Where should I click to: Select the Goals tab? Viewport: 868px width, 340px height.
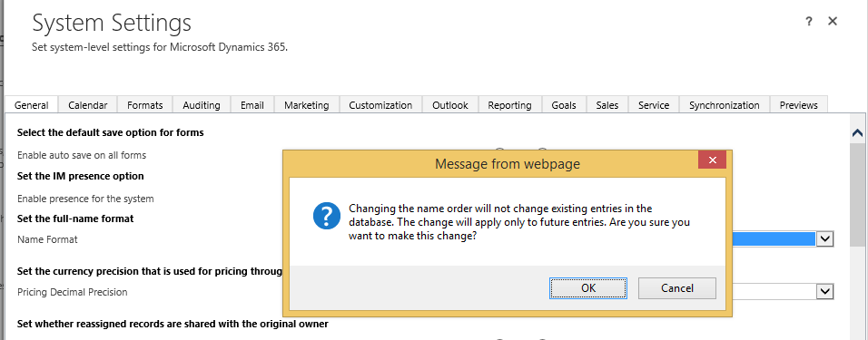(x=564, y=105)
